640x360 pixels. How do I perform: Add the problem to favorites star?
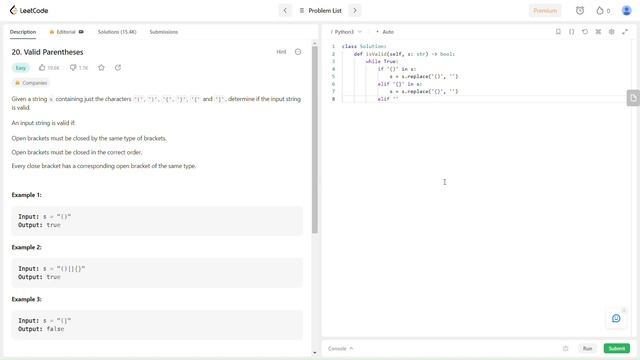[x=101, y=68]
